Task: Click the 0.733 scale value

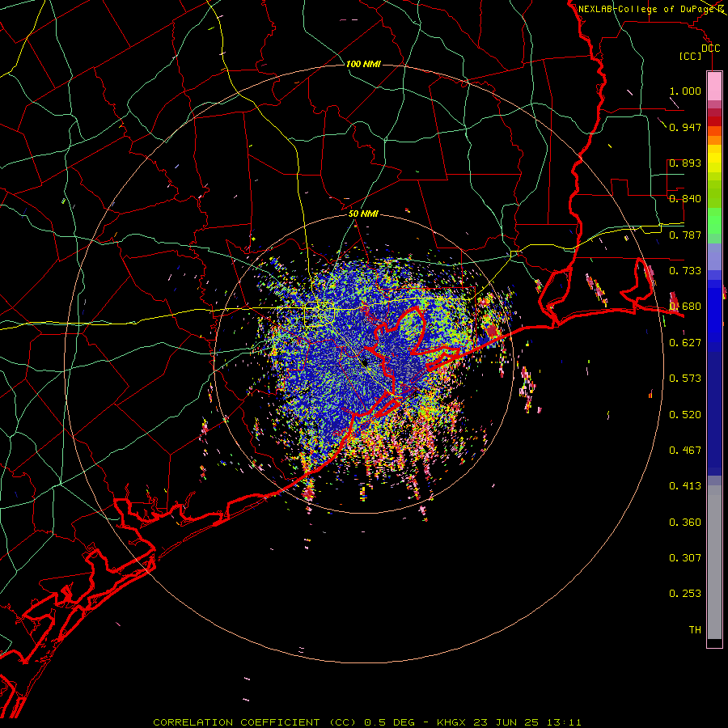Action: (685, 271)
